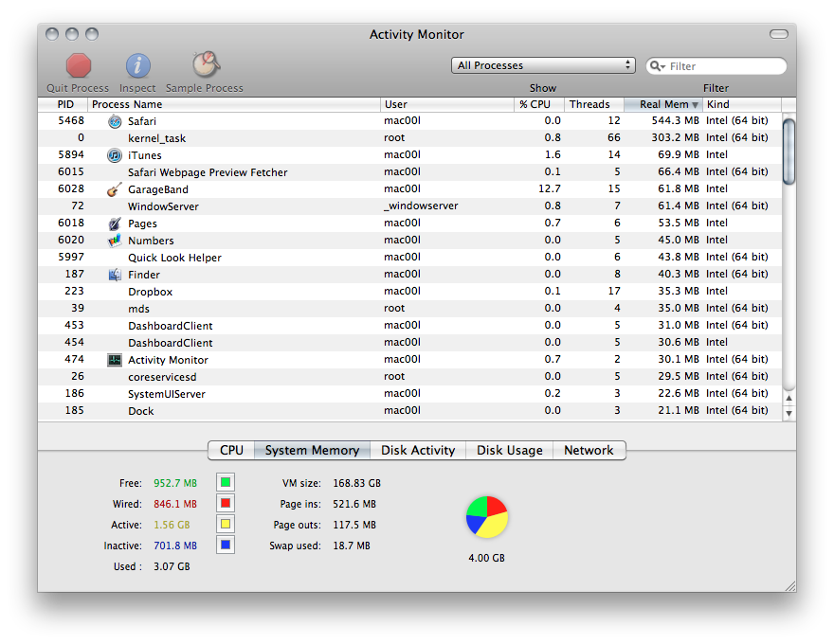This screenshot has height=644, width=834.
Task: Sort by the User column header
Action: click(x=447, y=104)
